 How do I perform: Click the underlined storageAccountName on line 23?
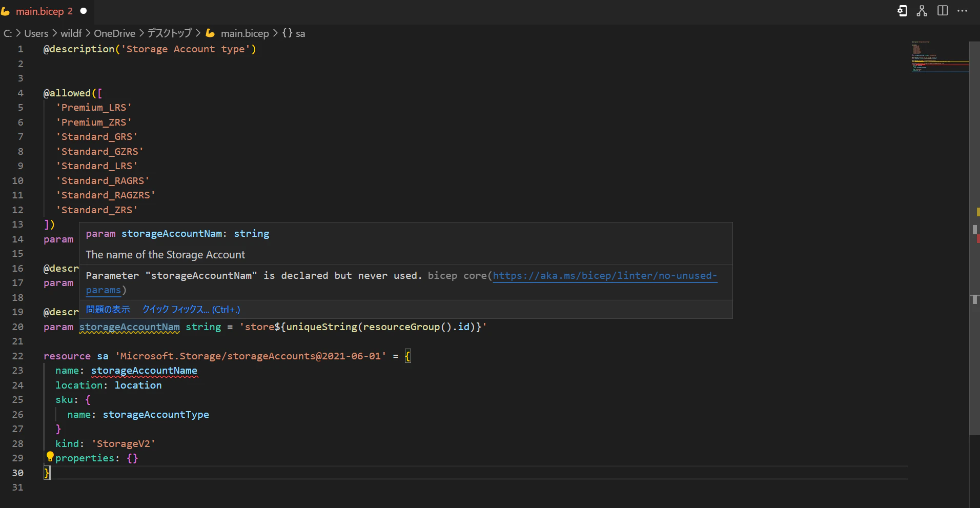coord(144,371)
